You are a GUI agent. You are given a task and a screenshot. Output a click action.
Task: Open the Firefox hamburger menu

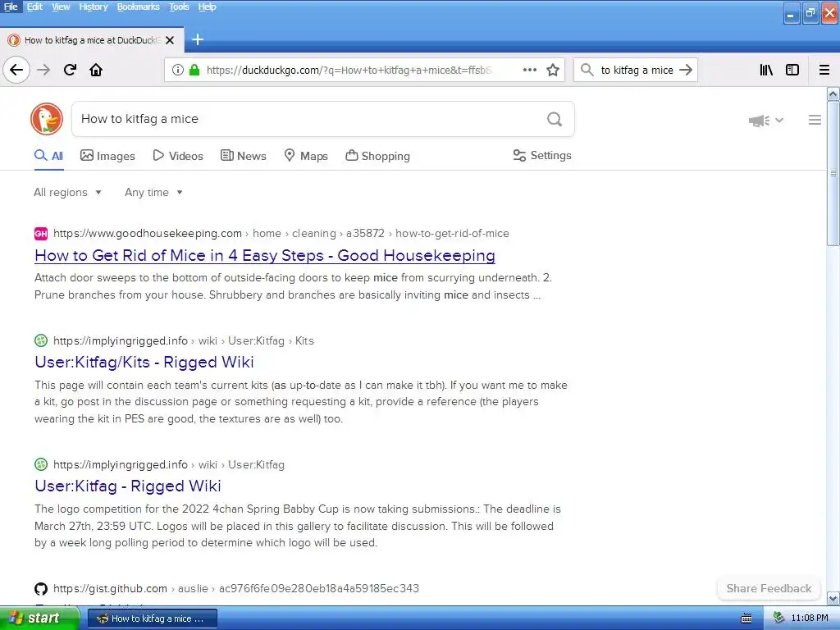(x=824, y=70)
